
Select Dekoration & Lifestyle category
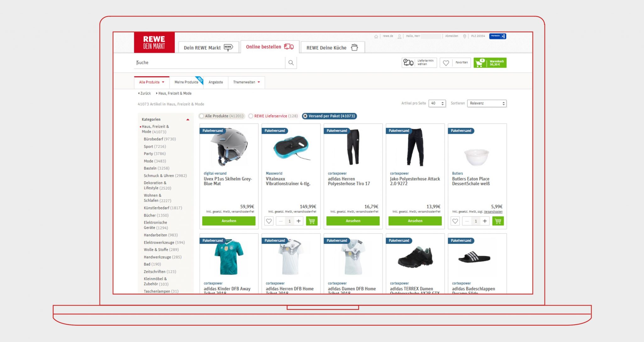[x=157, y=185]
